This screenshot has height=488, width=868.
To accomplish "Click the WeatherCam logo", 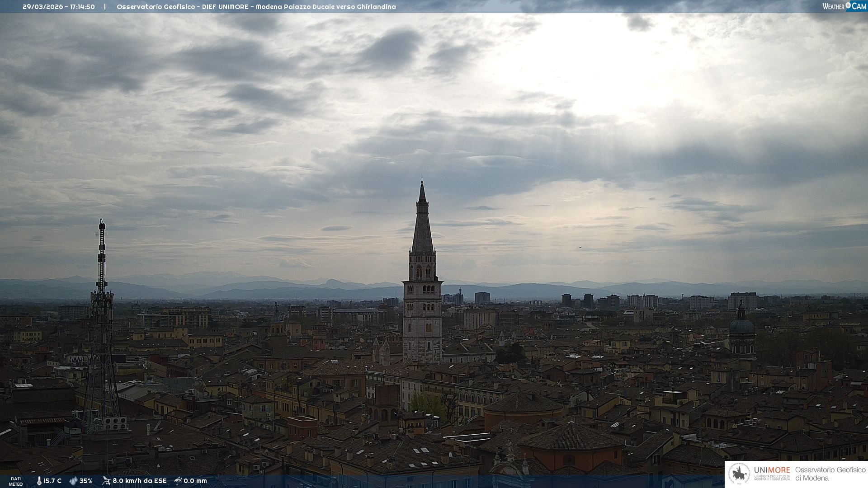I will tap(844, 6).
